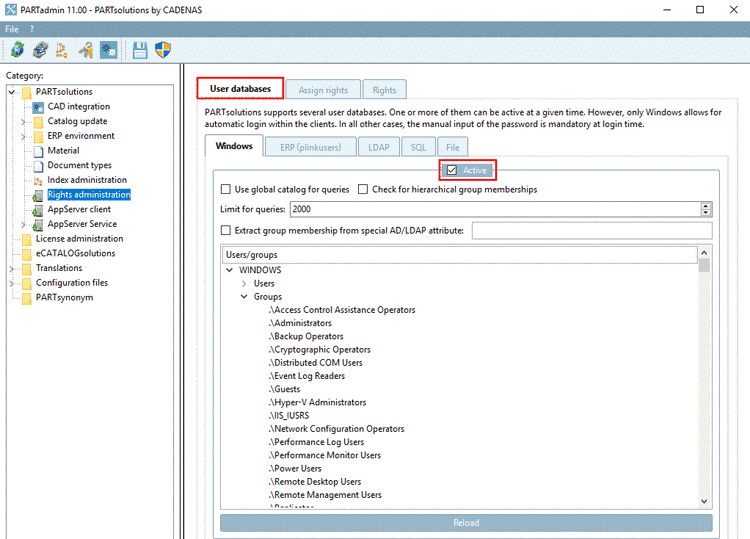Expand the AppServer Service node
Image resolution: width=750 pixels, height=539 pixels.
(22, 225)
